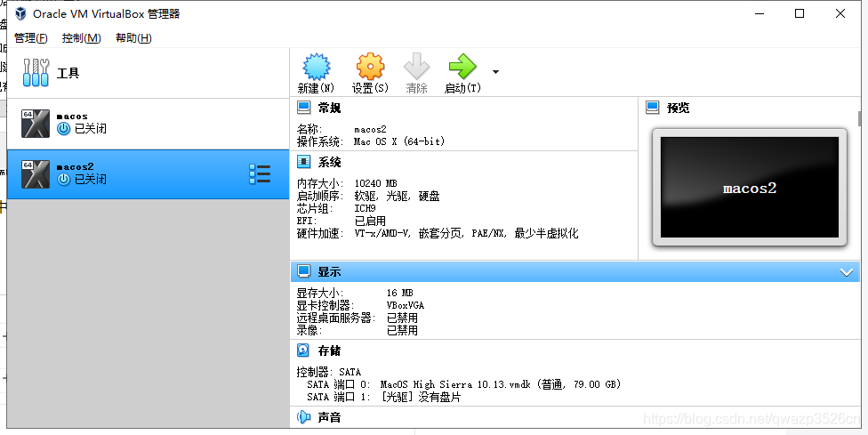Collapse the 显示 section with chevron

click(x=847, y=272)
